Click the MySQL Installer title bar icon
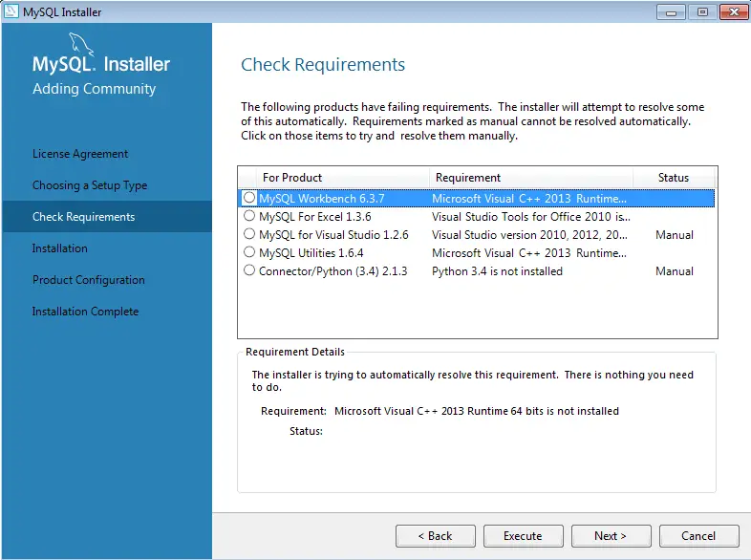The width and height of the screenshot is (751, 560). [x=11, y=11]
